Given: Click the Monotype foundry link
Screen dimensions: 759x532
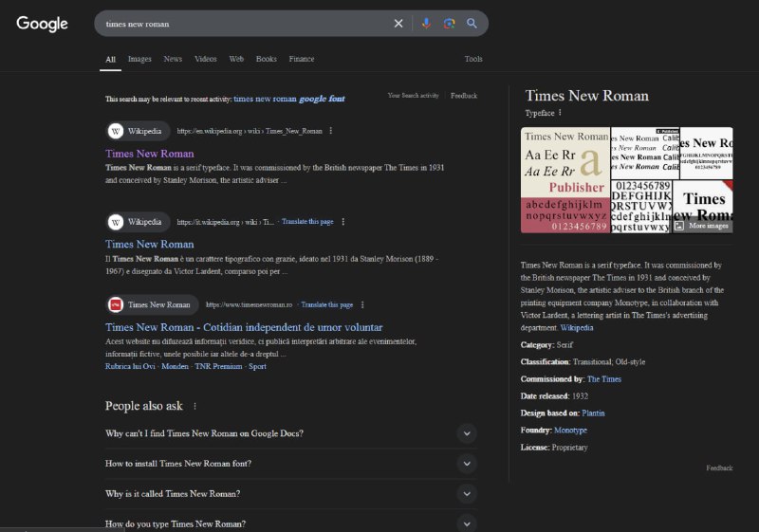Looking at the screenshot, I should [x=570, y=430].
